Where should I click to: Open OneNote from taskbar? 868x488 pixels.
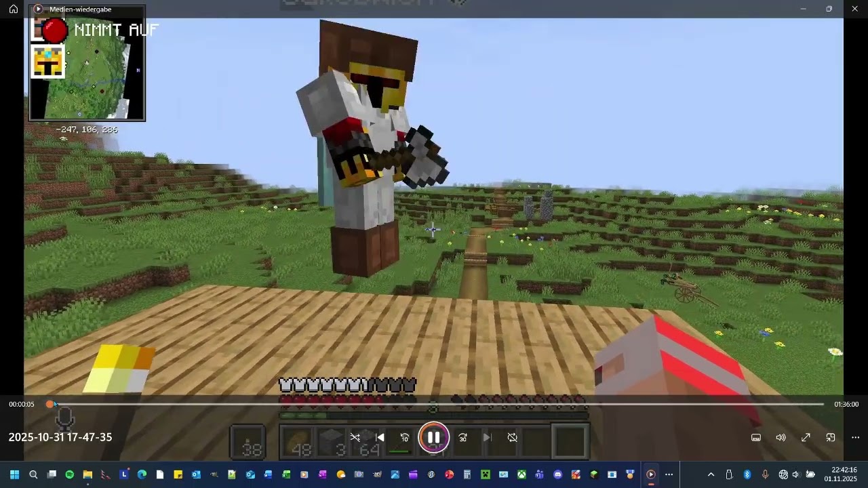[x=322, y=474]
